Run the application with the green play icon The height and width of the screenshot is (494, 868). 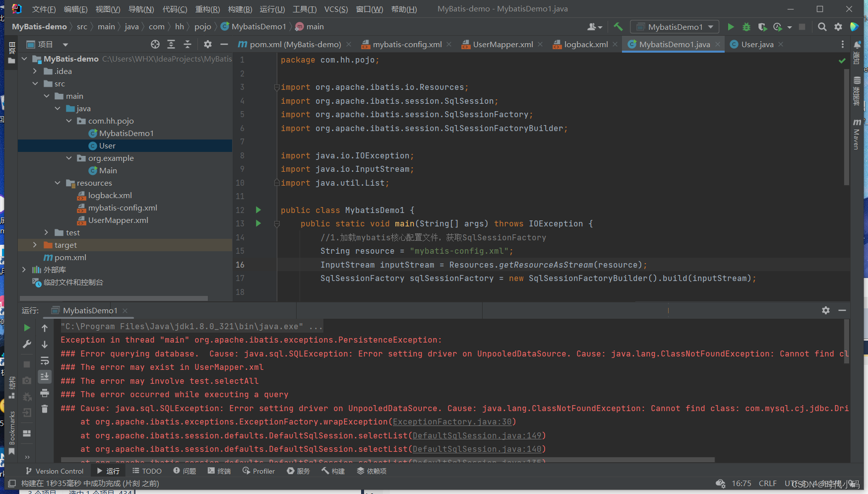tap(731, 27)
